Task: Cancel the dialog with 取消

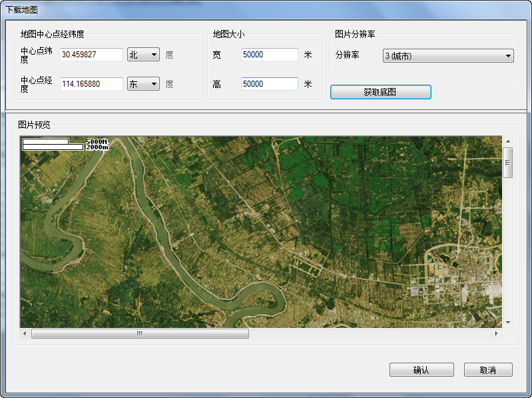Action: coord(488,370)
